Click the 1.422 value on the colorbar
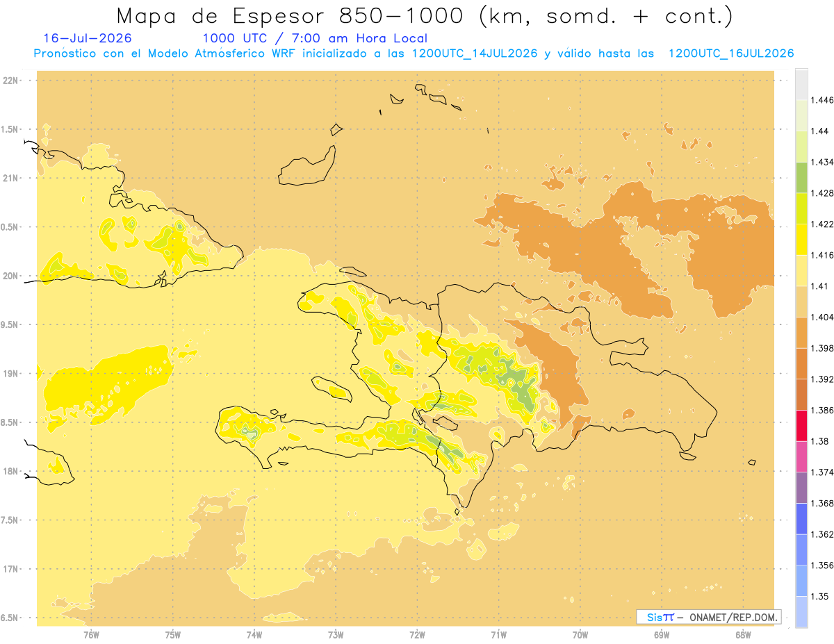The width and height of the screenshot is (834, 644). pyautogui.click(x=822, y=224)
